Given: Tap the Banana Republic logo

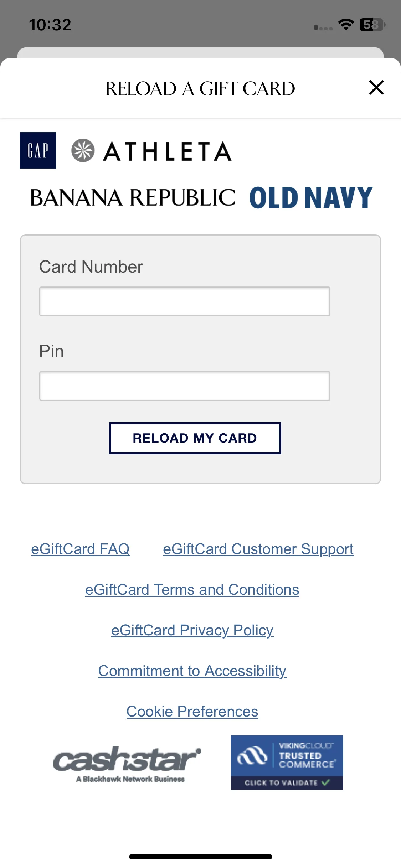Looking at the screenshot, I should pyautogui.click(x=133, y=197).
